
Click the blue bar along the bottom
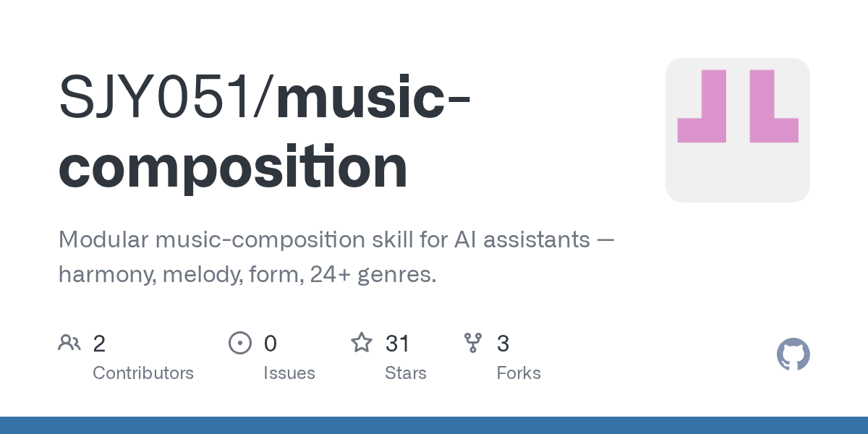tap(434, 425)
